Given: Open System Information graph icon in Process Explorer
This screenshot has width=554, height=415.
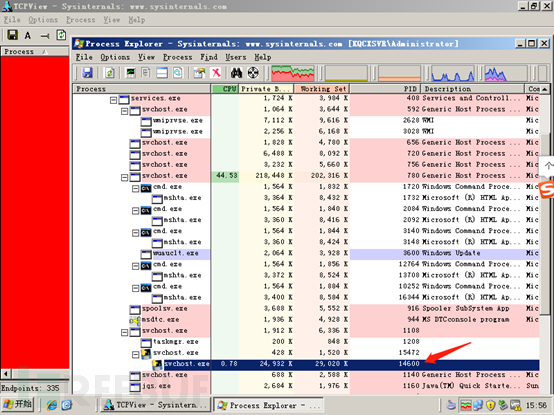Looking at the screenshot, I should click(131, 73).
